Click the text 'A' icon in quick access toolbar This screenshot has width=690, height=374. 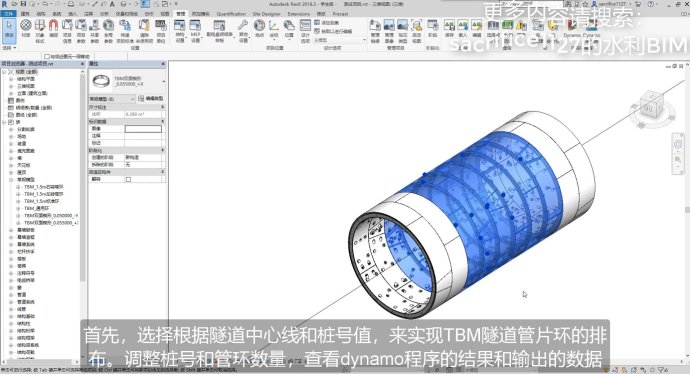[x=112, y=4]
